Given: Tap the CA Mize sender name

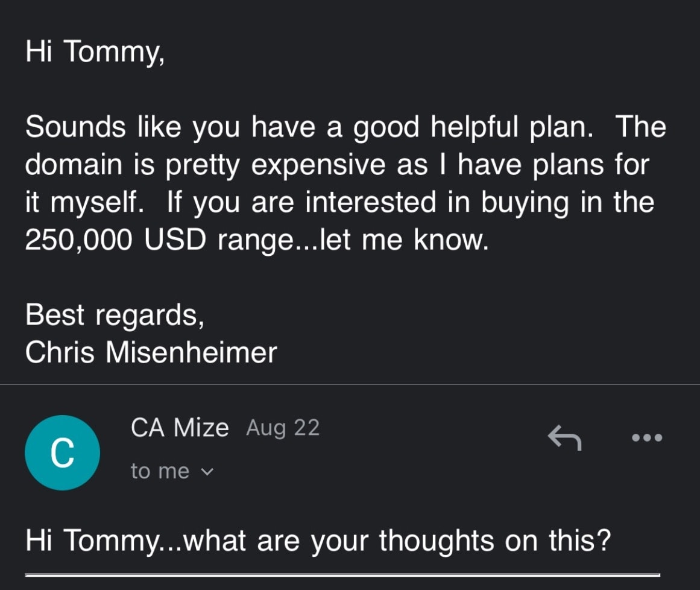Looking at the screenshot, I should click(180, 428).
